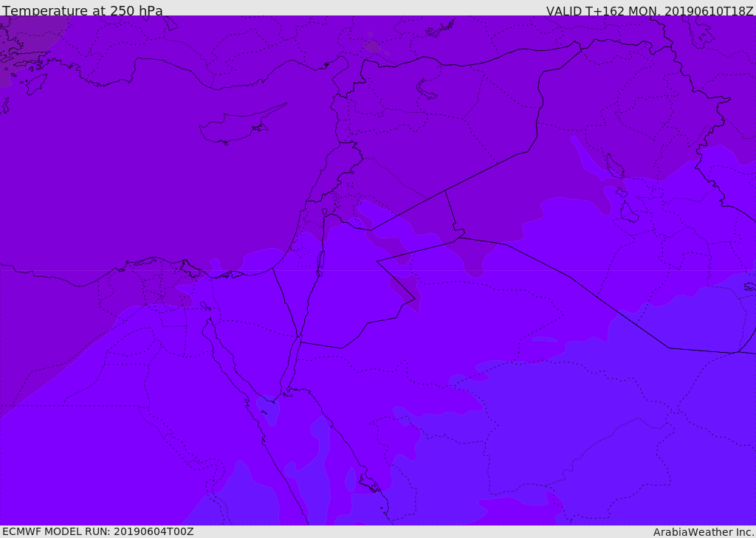Viewport: 756px width, 538px height.
Task: Click the northern tip of Gulf of Aqaba
Action: click(x=298, y=337)
